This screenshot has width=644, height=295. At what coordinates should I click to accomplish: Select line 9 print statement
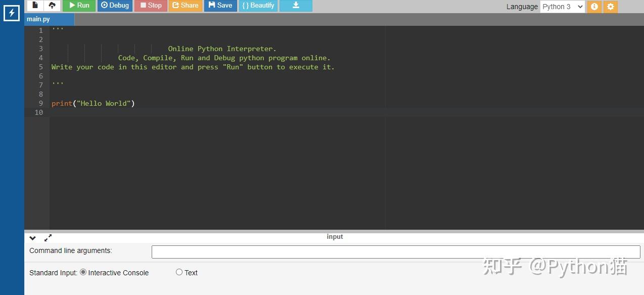[x=93, y=103]
